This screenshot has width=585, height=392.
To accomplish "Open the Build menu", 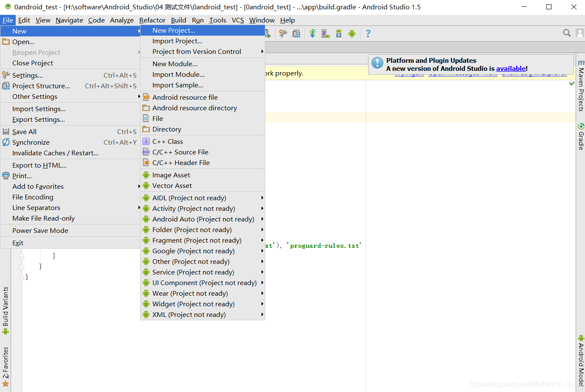I will tap(179, 20).
